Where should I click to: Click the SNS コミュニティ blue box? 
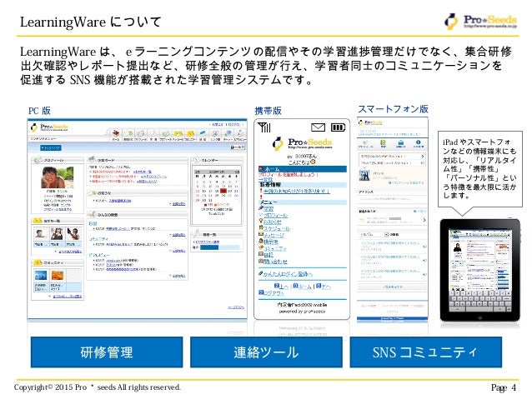pos(426,352)
